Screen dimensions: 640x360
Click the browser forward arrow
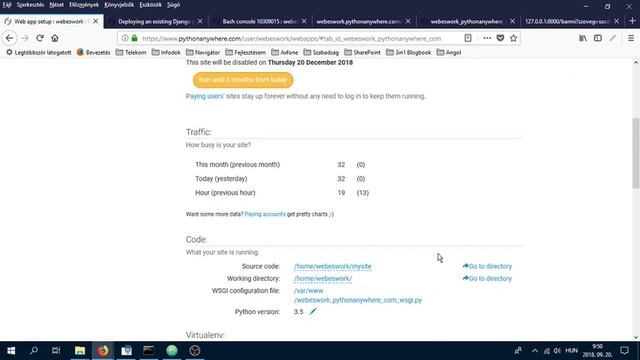coord(25,38)
